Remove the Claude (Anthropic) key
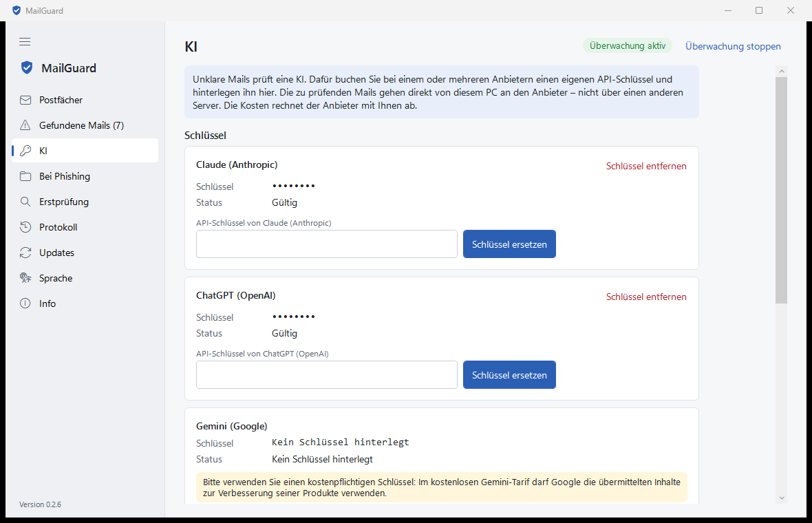This screenshot has width=812, height=523. [x=646, y=167]
